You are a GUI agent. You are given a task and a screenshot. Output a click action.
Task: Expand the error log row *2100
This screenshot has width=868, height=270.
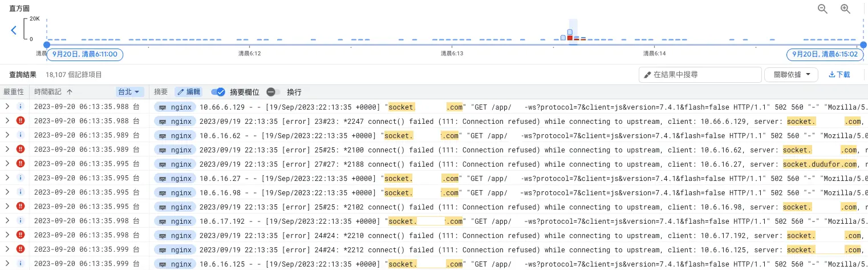coord(7,150)
